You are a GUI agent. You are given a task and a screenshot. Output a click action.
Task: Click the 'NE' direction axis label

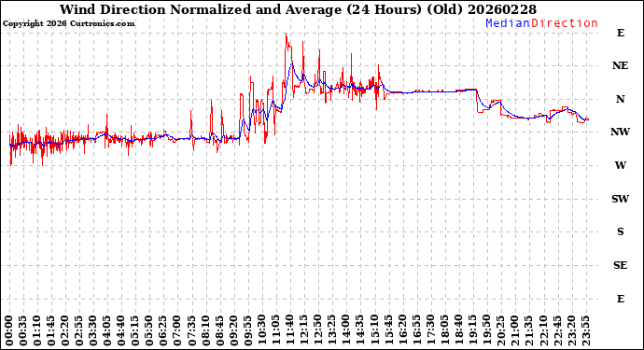(x=620, y=65)
